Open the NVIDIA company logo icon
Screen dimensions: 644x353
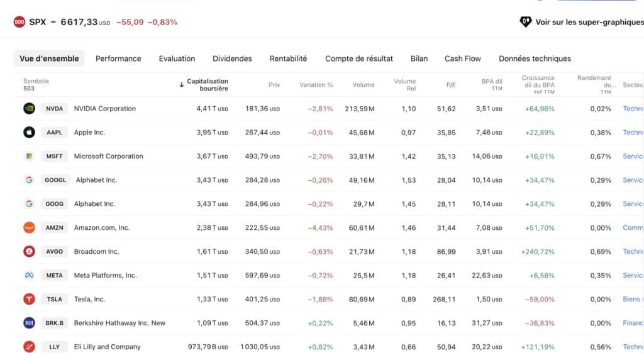click(29, 109)
